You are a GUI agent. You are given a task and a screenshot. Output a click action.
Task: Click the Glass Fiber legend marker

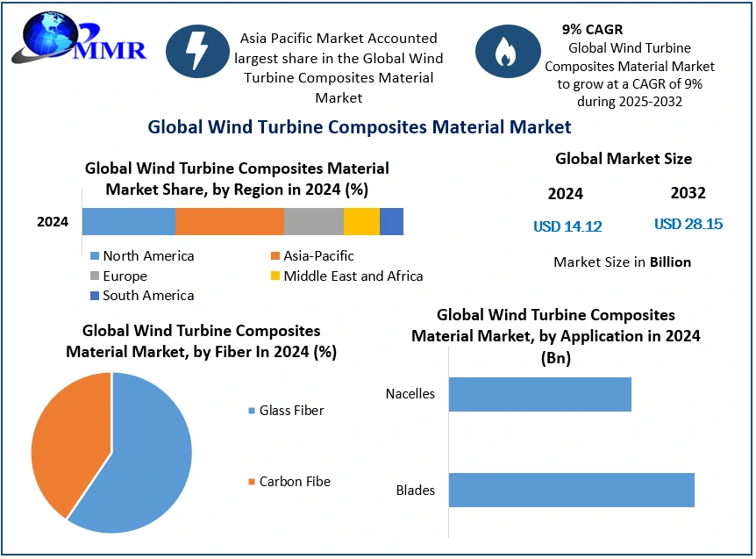pos(253,411)
